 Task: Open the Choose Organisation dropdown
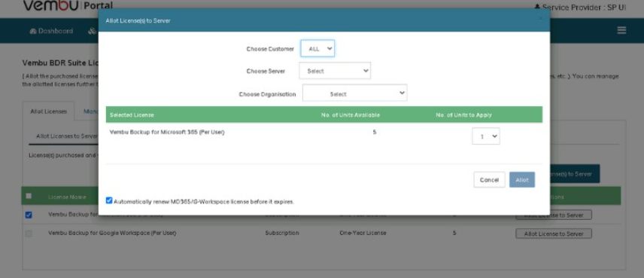coord(355,93)
